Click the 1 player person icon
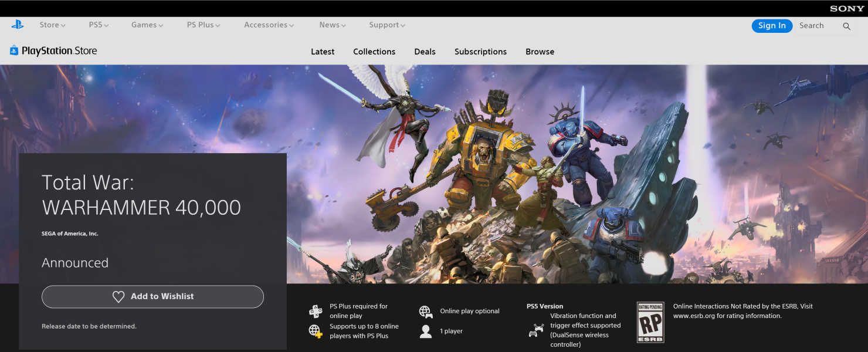The height and width of the screenshot is (352, 868). [x=426, y=331]
